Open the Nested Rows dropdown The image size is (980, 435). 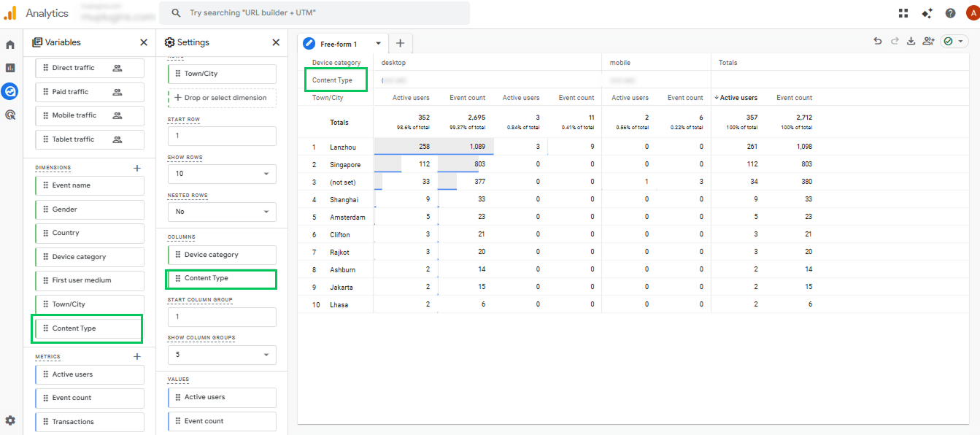[222, 212]
